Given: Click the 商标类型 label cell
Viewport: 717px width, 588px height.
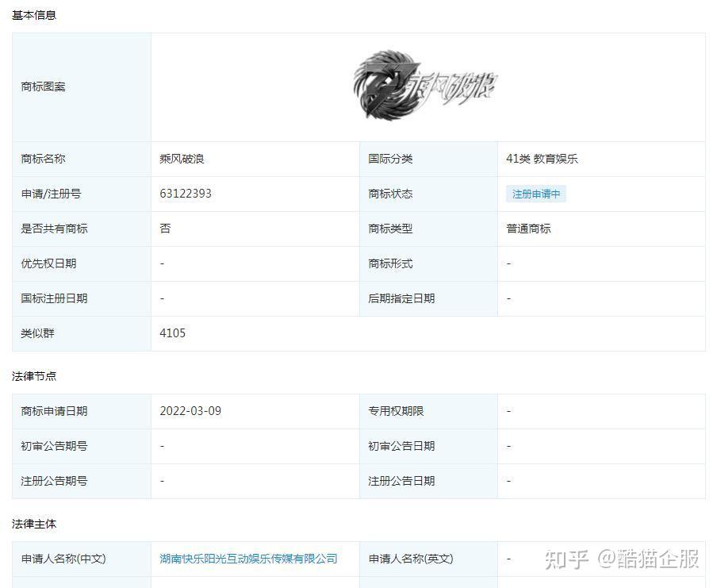Looking at the screenshot, I should point(428,229).
